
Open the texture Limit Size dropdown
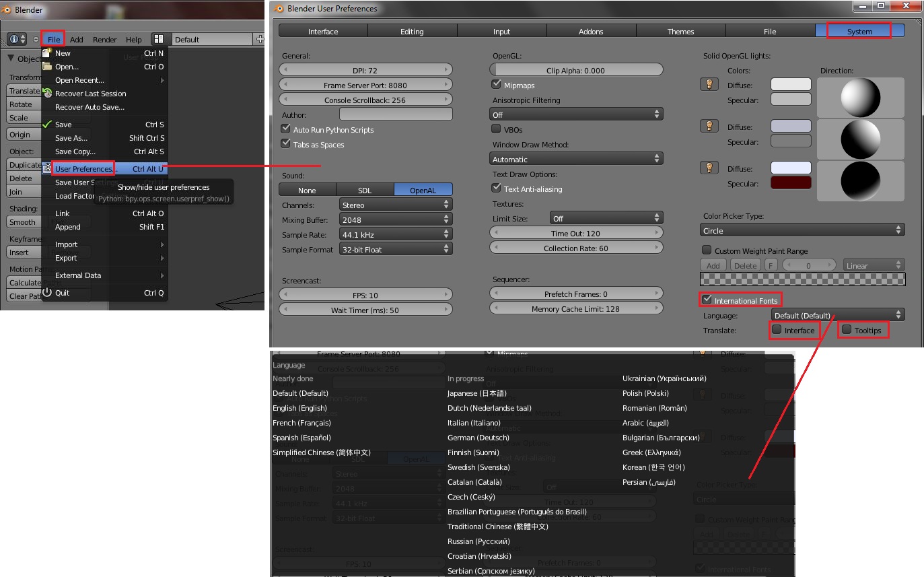(606, 218)
